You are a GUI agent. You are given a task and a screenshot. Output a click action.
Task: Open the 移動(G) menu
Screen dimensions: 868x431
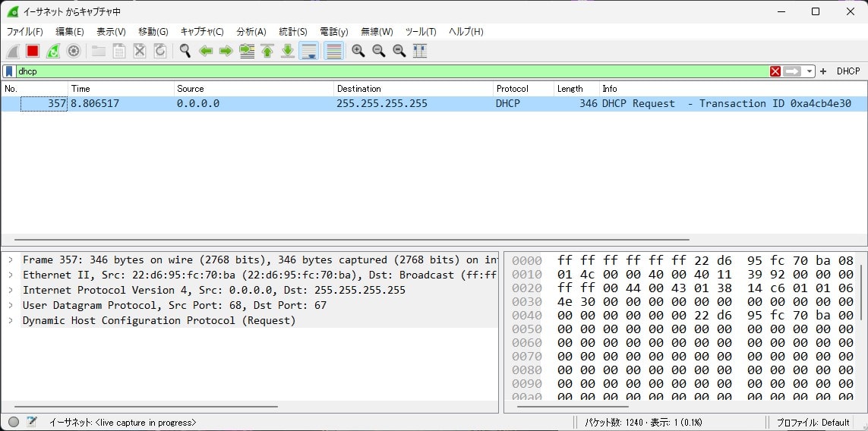[153, 32]
